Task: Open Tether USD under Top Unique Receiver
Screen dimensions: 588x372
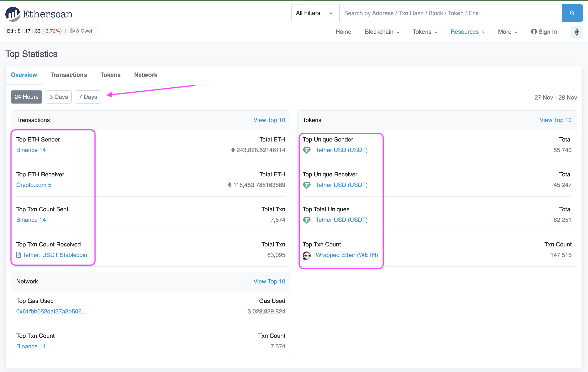Action: tap(341, 185)
